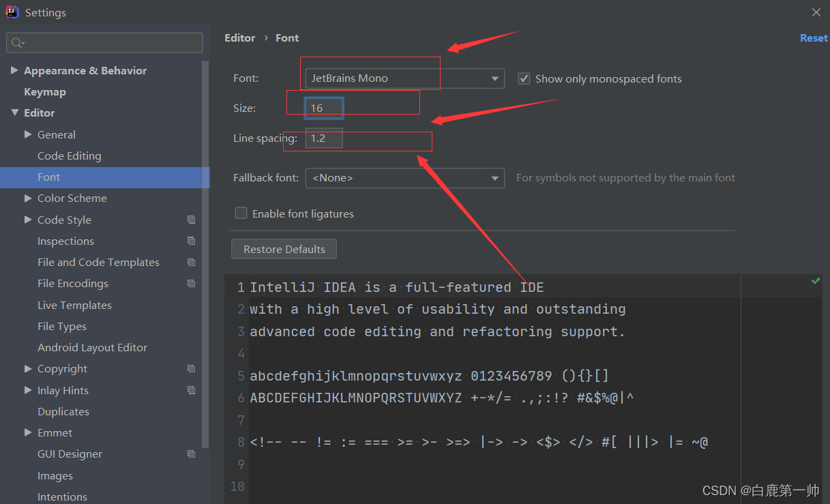Image resolution: width=830 pixels, height=504 pixels.
Task: Close the Settings dialog
Action: 816,12
